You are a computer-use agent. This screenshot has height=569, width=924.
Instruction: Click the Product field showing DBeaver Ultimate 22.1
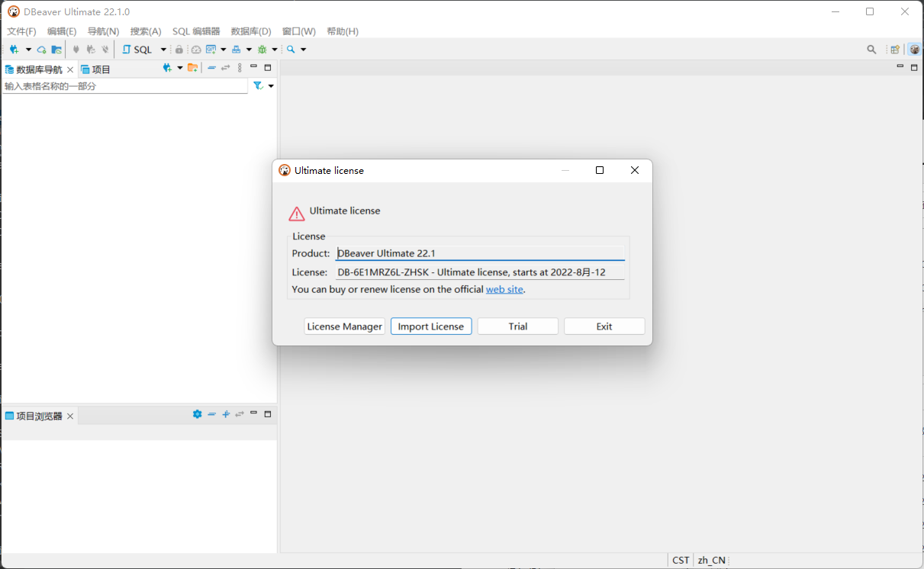pyautogui.click(x=480, y=253)
